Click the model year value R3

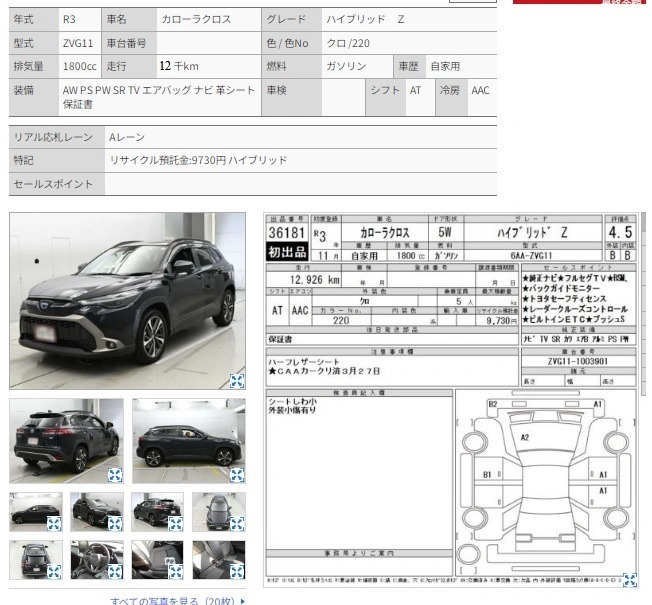69,19
